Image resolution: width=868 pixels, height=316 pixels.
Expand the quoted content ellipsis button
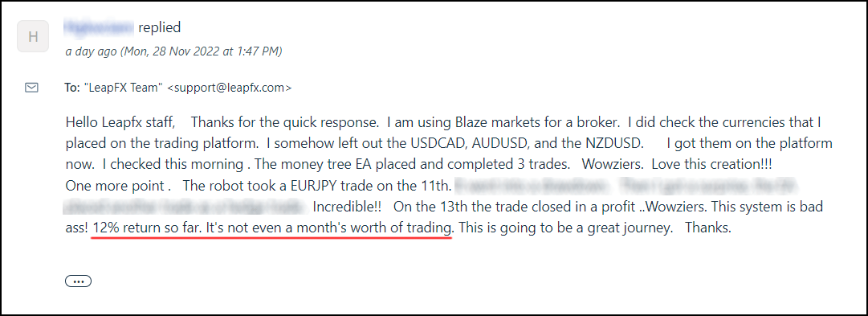coord(78,281)
